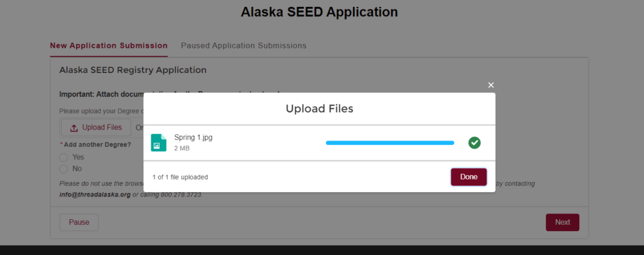Image resolution: width=644 pixels, height=255 pixels.
Task: Select Yes to add another degree
Action: point(64,157)
